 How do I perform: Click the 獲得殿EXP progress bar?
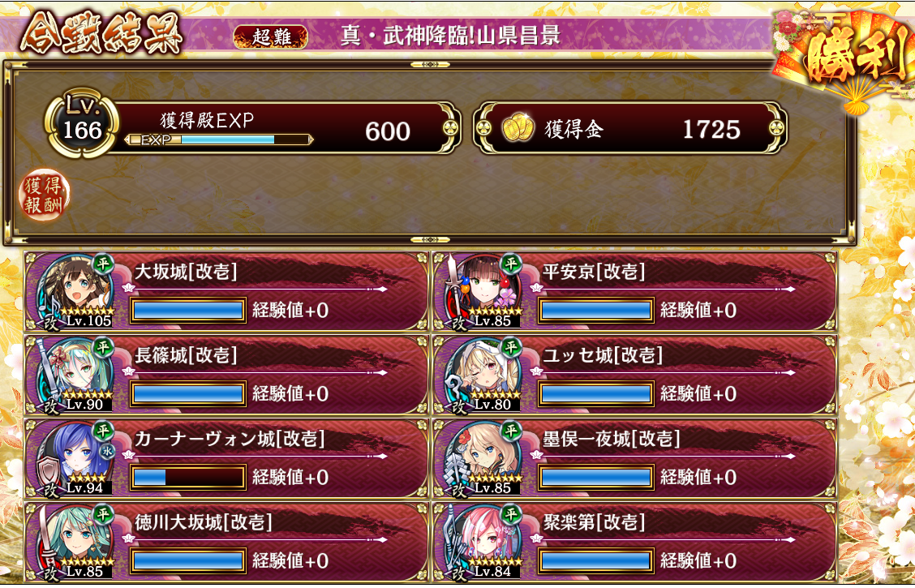(x=219, y=140)
